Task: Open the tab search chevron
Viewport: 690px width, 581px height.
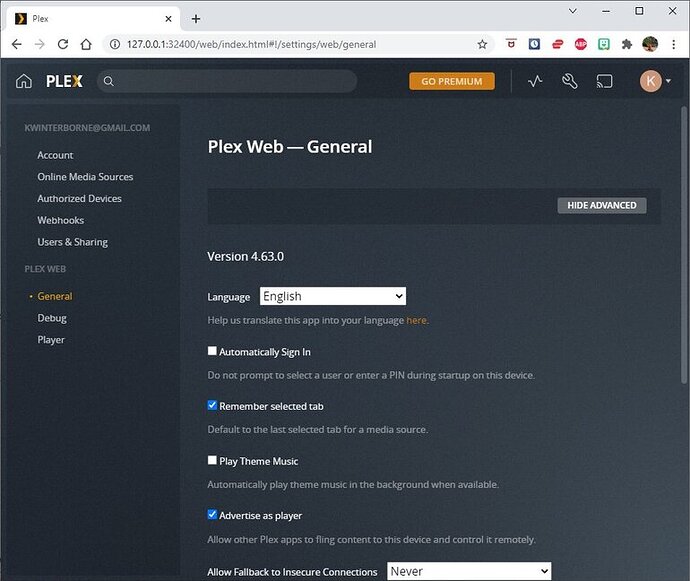Action: (573, 11)
